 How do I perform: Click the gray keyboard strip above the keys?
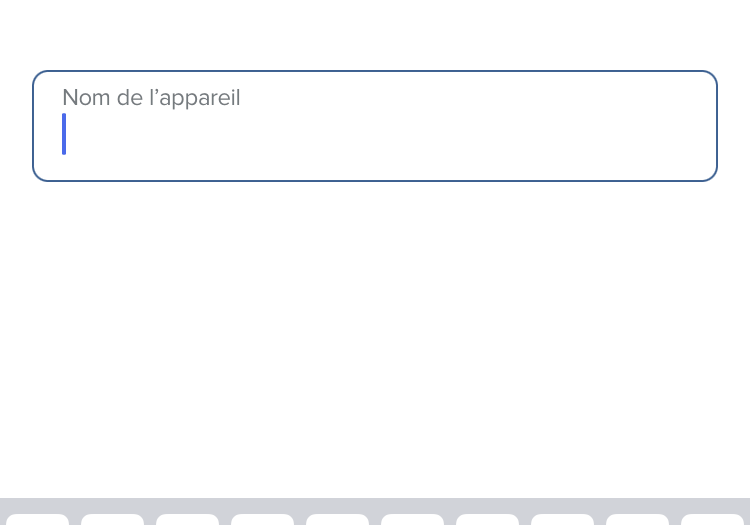tap(374, 505)
